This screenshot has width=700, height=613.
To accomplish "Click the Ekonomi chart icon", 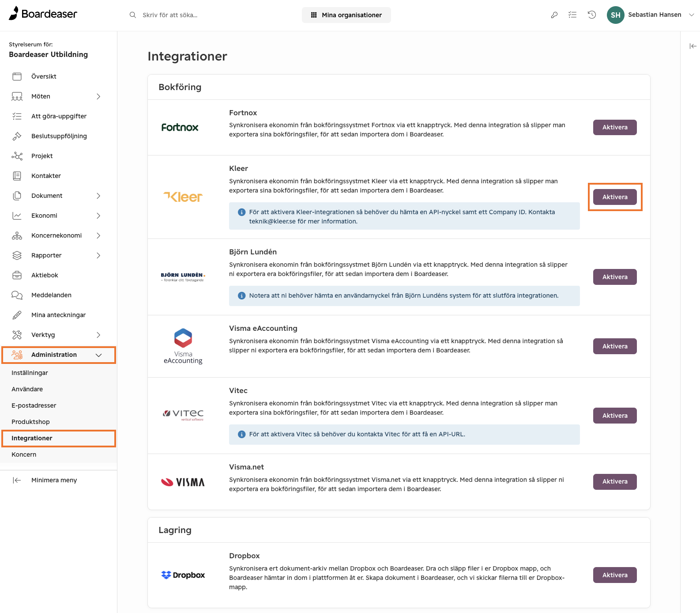I will [x=17, y=216].
